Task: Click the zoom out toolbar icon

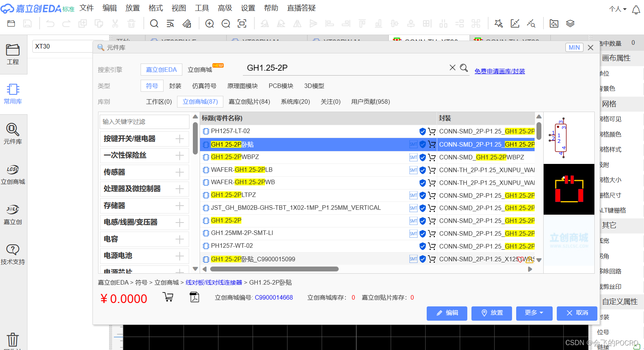Action: [226, 24]
